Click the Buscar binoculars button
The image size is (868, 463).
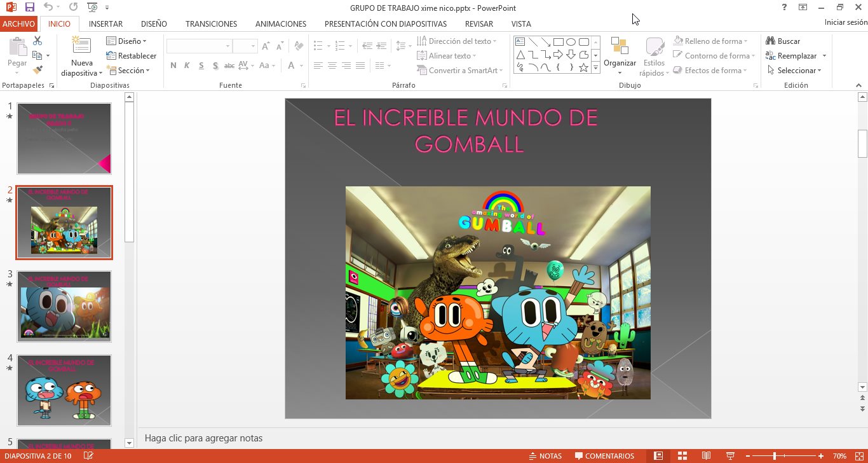tap(783, 41)
